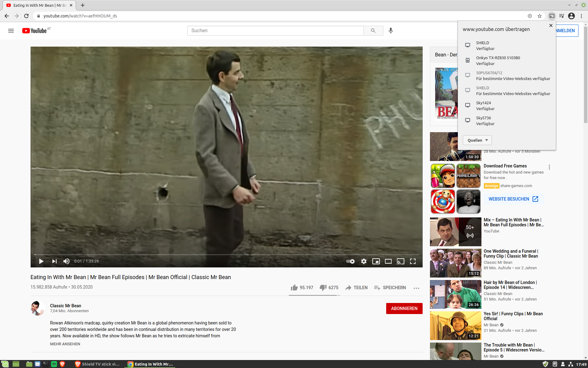Share the video via TEILEN
The image size is (588, 368).
click(356, 288)
